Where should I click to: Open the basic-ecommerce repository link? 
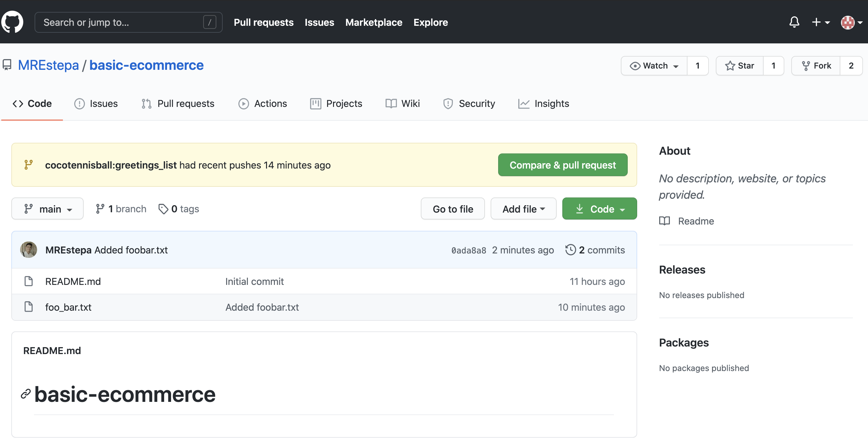point(147,65)
